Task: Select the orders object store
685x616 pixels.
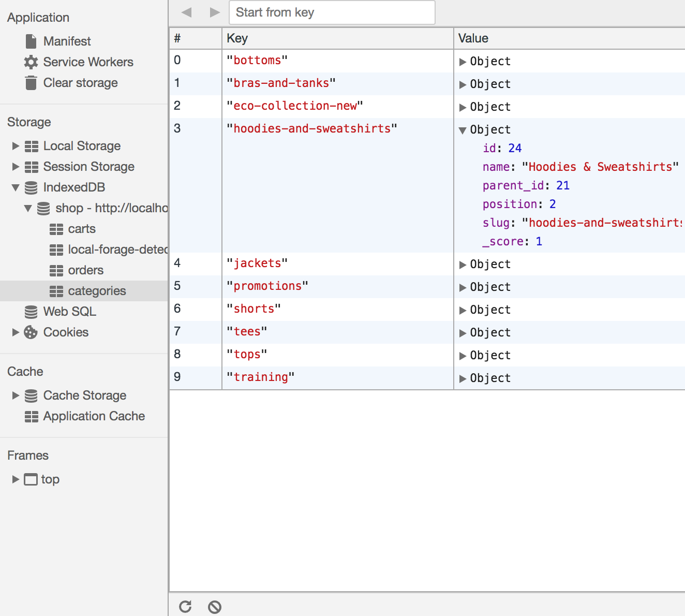Action: pos(85,270)
